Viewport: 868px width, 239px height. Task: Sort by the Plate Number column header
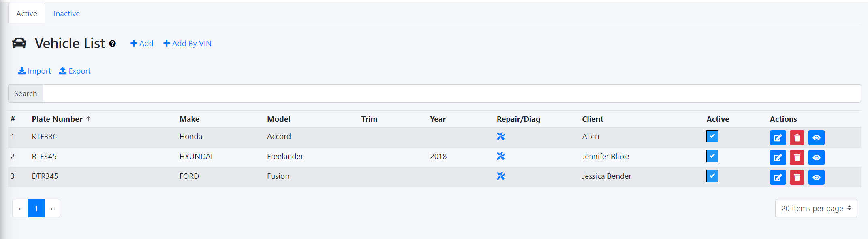click(x=57, y=119)
